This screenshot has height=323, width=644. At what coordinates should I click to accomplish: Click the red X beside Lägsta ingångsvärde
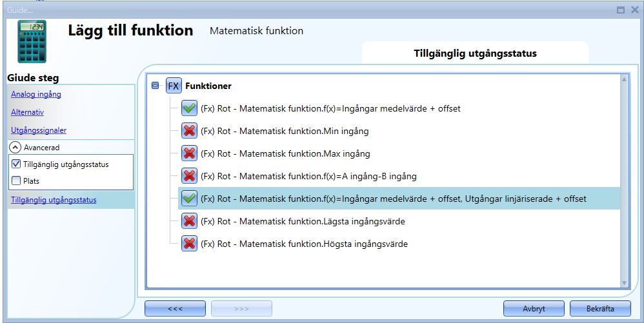click(189, 221)
